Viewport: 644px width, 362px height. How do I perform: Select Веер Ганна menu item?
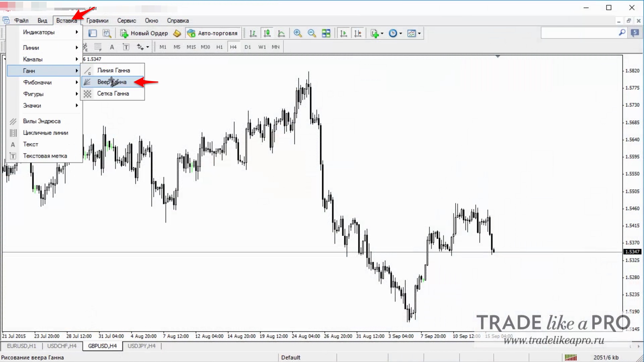112,82
